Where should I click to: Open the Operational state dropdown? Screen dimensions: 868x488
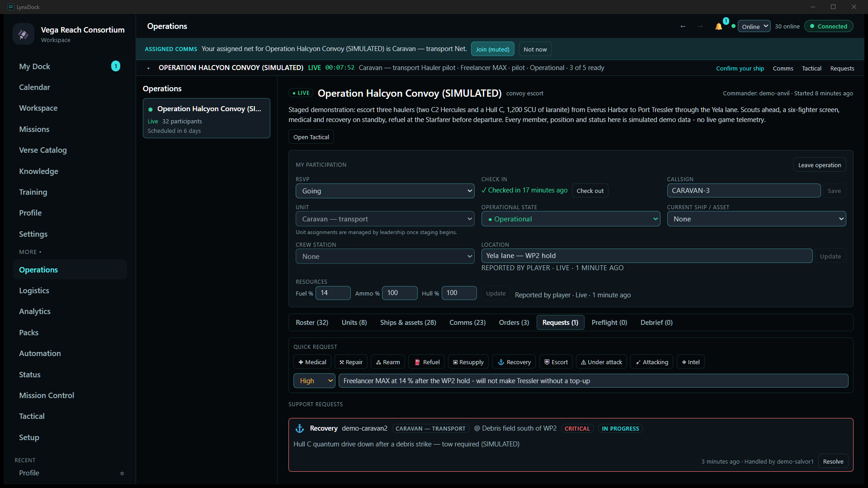(x=571, y=219)
